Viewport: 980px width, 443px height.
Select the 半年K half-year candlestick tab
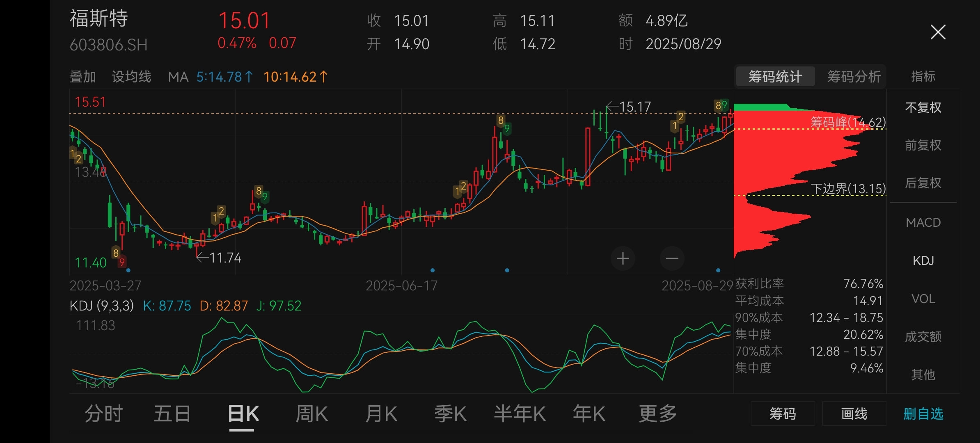click(x=520, y=413)
